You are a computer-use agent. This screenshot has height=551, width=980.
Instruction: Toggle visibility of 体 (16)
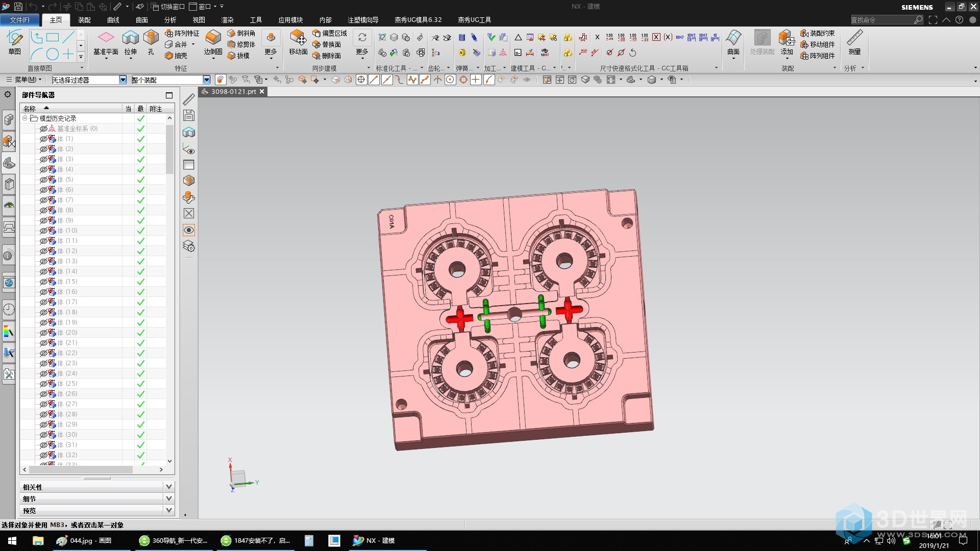[x=43, y=292]
